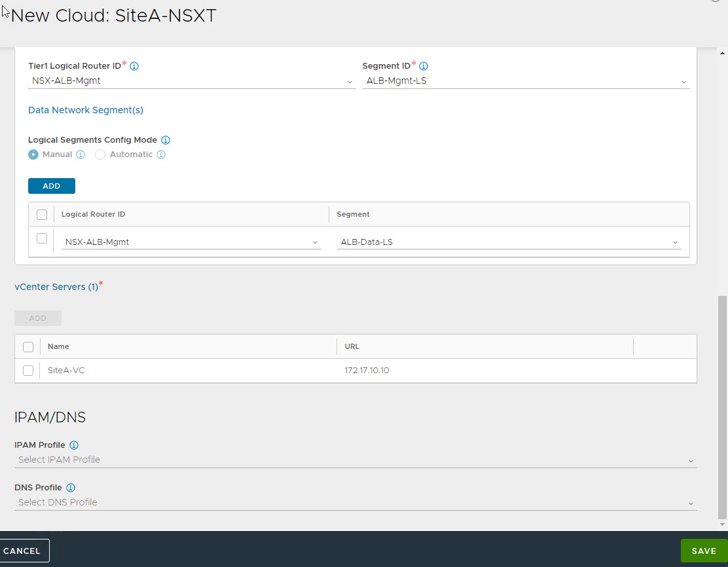Click the vertical scrollbar thumb on the right

point(722,406)
